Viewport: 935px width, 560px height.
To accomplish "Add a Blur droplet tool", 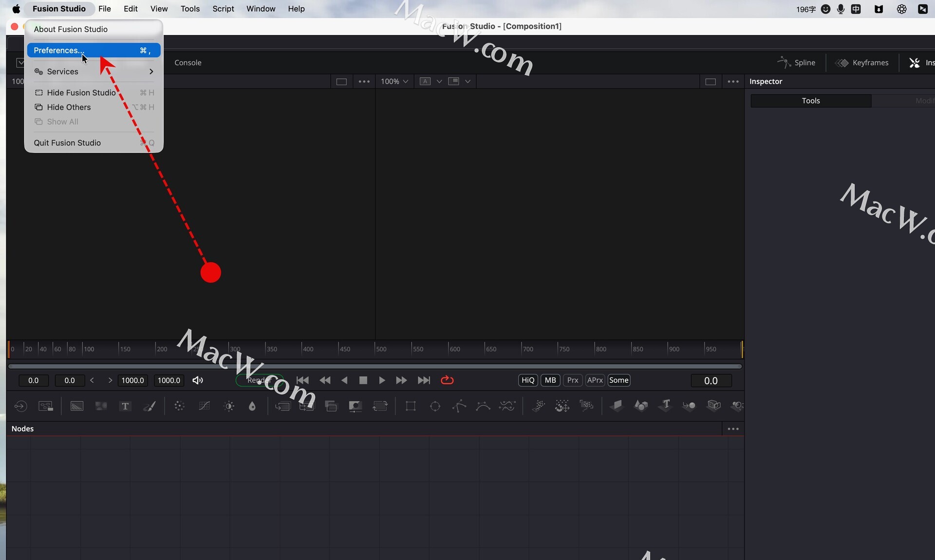I will pyautogui.click(x=252, y=406).
